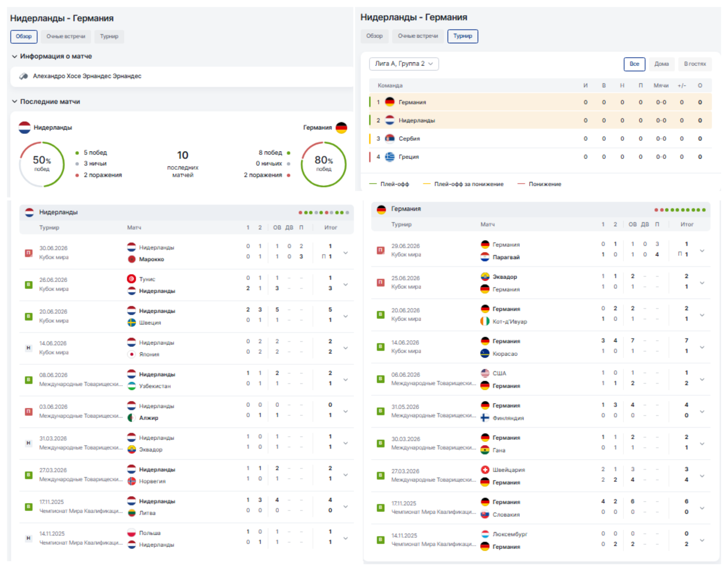
Task: Click the Greece flag in standings table
Action: [390, 156]
